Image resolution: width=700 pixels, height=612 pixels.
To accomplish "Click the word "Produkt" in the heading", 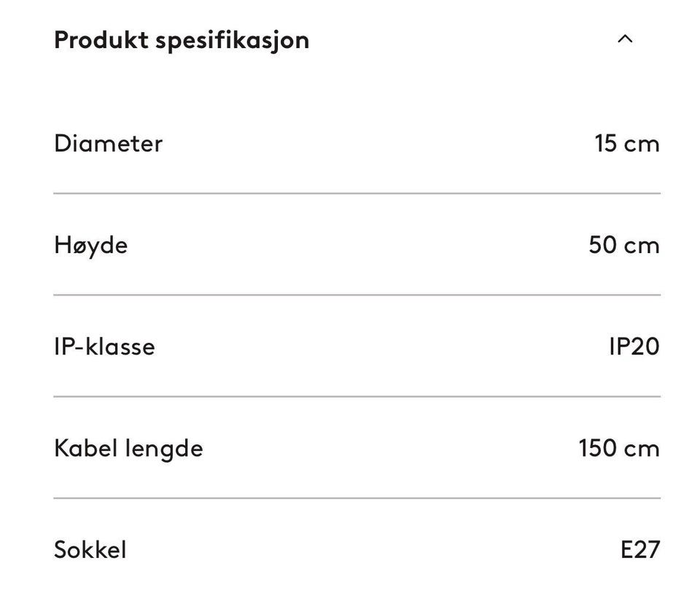I will pos(101,40).
